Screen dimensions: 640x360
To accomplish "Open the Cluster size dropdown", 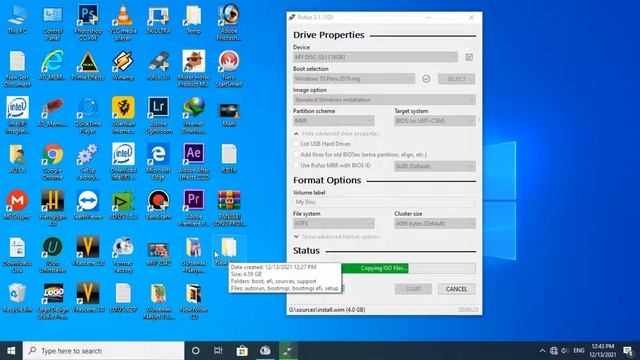I will point(435,224).
